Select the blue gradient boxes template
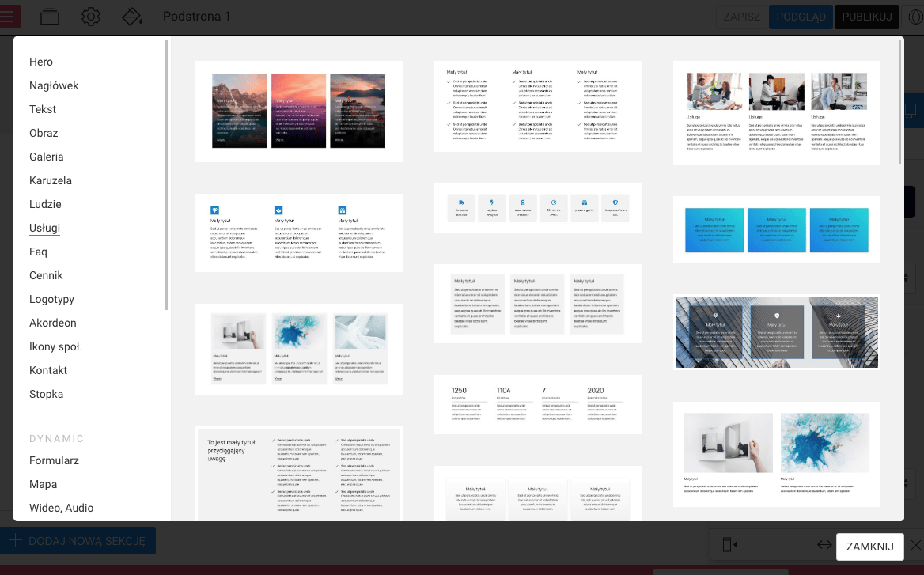The height and width of the screenshot is (575, 924). 776,229
